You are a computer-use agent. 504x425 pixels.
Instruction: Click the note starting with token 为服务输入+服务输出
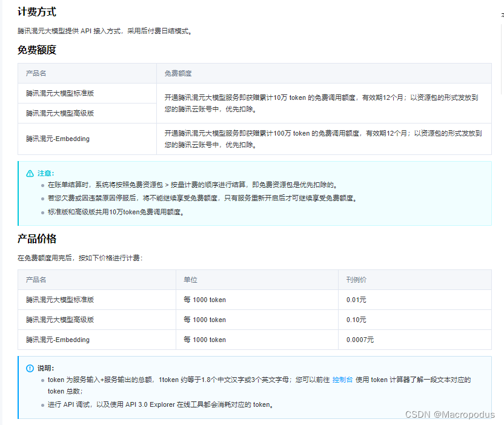click(x=259, y=386)
